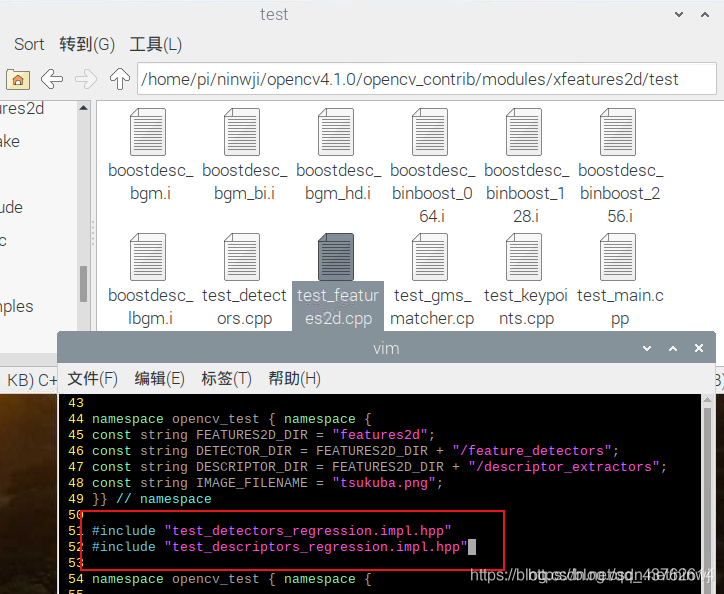
Task: Click include test_descriptors_regression.impl.hpp line
Action: [x=279, y=547]
